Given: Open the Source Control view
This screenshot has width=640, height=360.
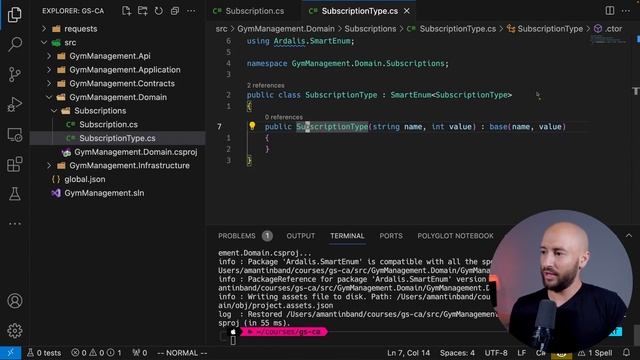Looking at the screenshot, I should coord(15,74).
